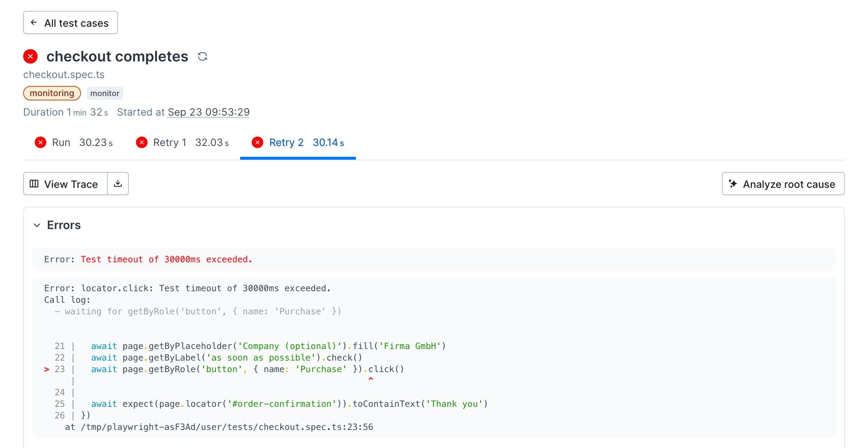
Task: Click the sparkle icon on Analyze root cause
Action: pyautogui.click(x=733, y=184)
